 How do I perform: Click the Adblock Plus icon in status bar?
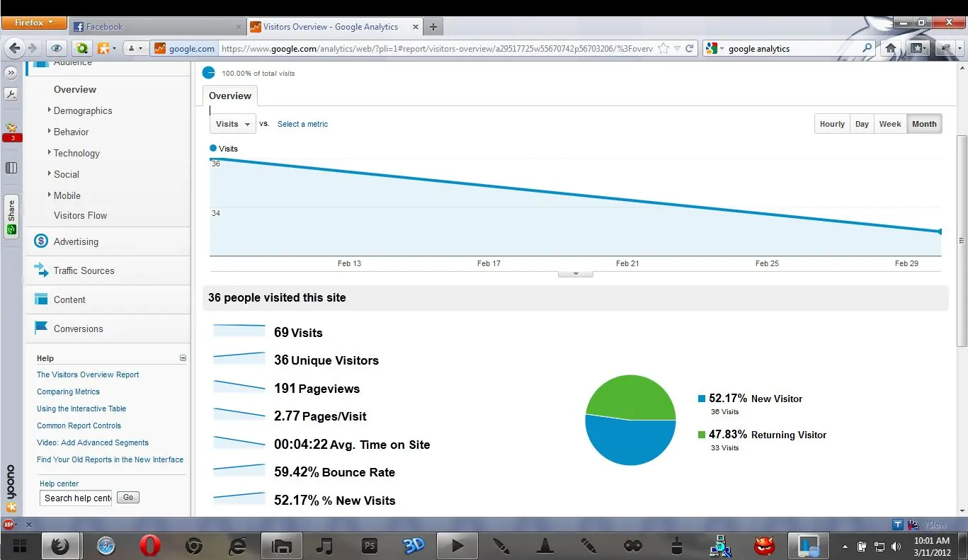point(9,525)
